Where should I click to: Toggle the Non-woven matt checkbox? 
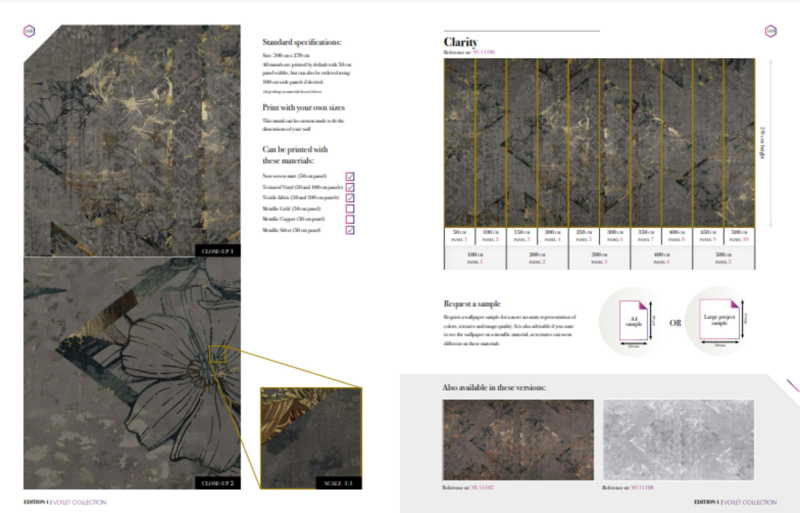(x=350, y=177)
